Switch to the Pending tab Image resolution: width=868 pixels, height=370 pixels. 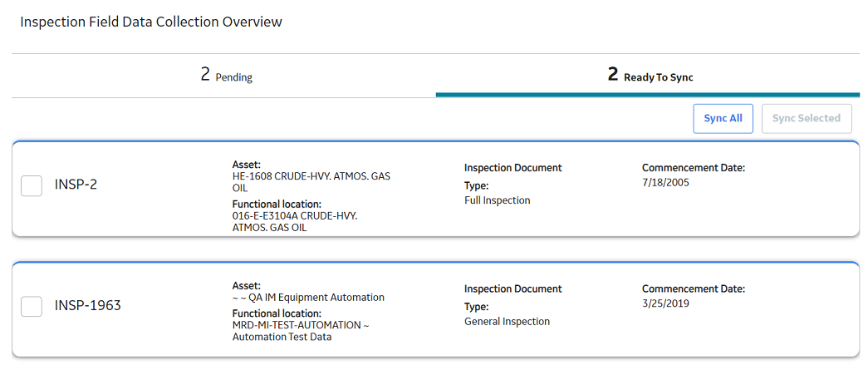pyautogui.click(x=223, y=76)
